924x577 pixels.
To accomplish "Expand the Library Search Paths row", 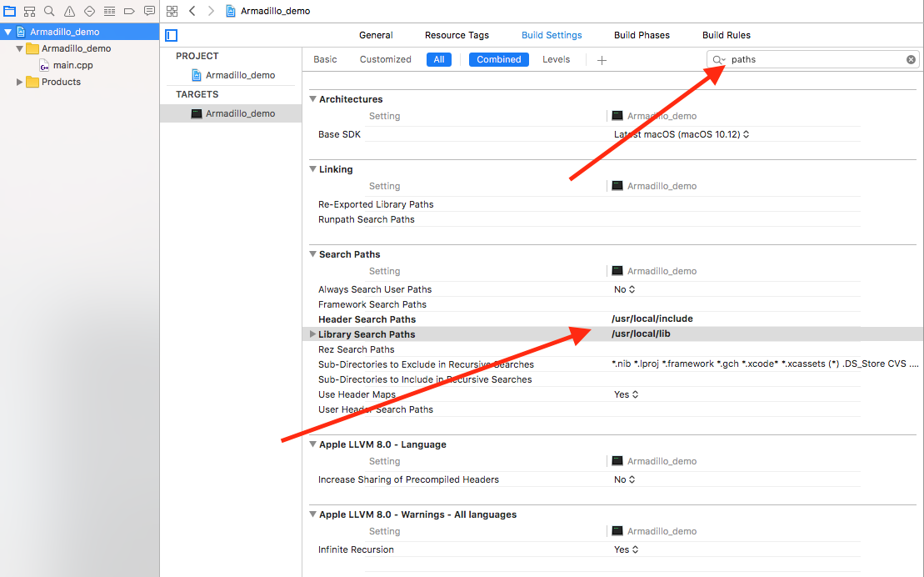I will pos(312,334).
